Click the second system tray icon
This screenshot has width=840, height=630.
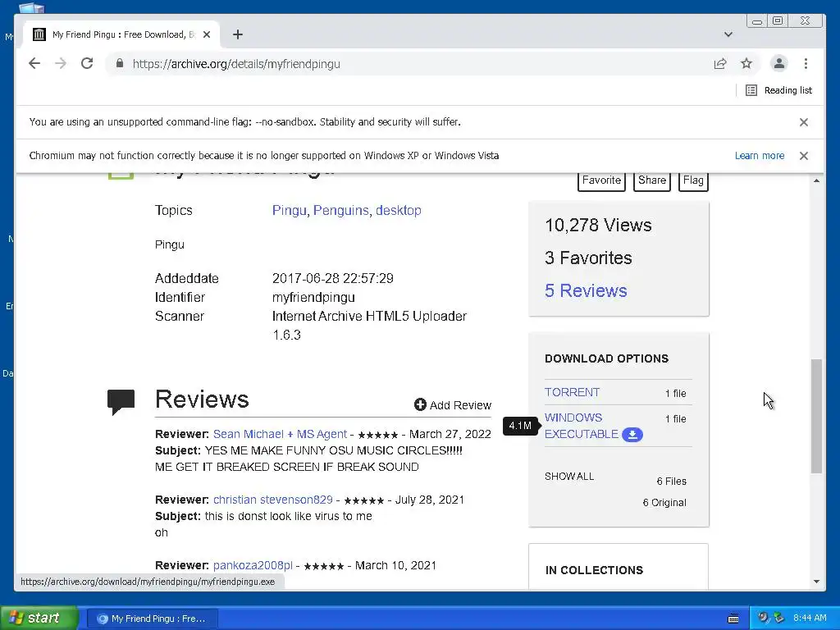(779, 618)
